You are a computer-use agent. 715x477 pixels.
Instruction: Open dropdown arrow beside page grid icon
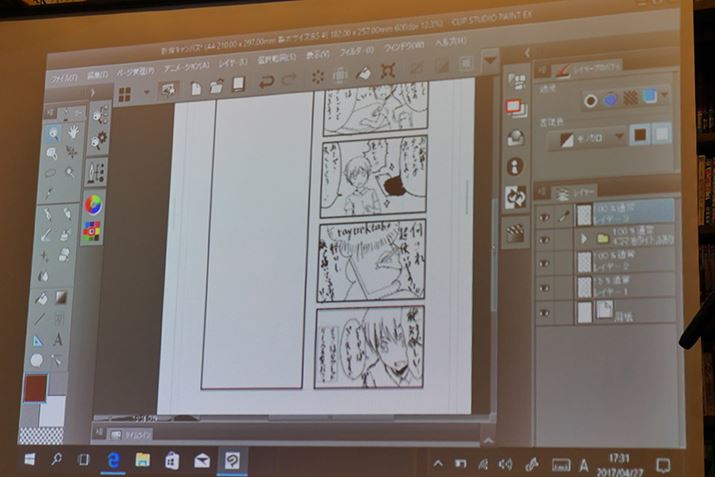click(x=146, y=93)
